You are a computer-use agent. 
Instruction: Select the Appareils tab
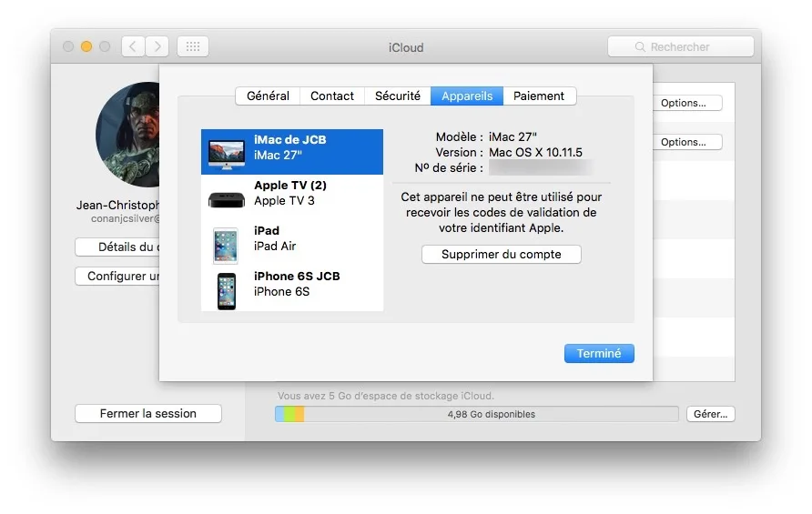click(467, 96)
